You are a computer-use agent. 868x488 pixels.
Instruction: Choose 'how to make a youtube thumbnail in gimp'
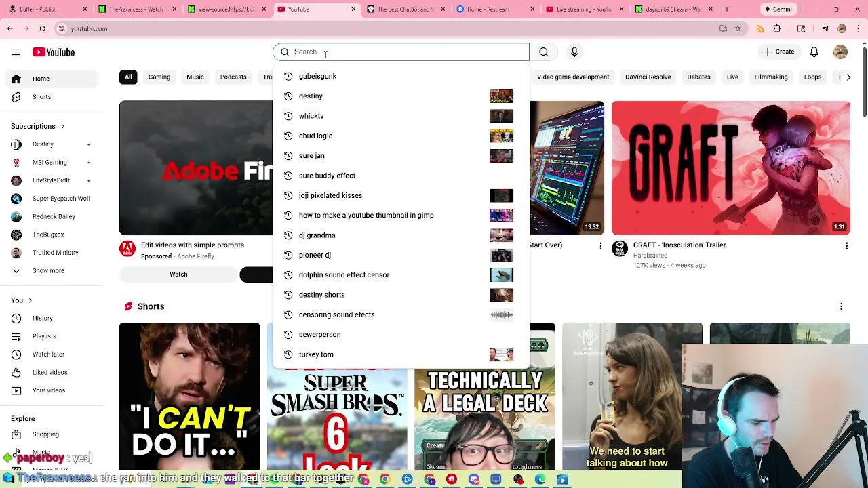point(401,215)
